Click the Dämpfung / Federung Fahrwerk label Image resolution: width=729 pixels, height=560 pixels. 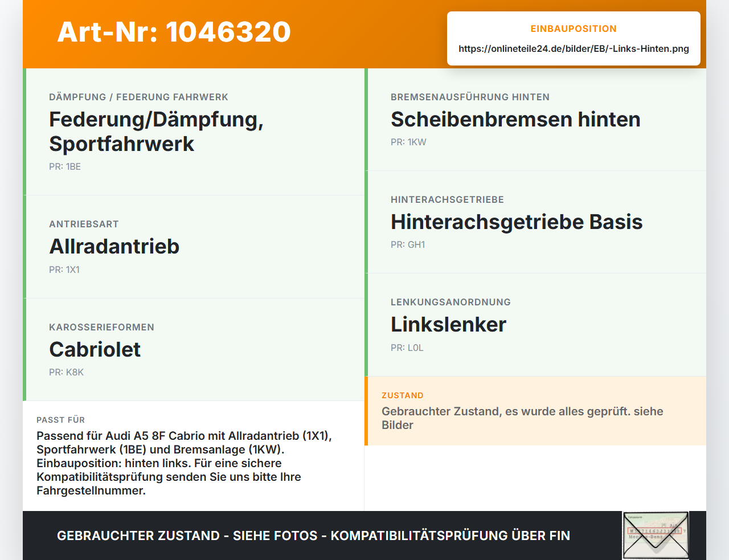[x=138, y=97]
